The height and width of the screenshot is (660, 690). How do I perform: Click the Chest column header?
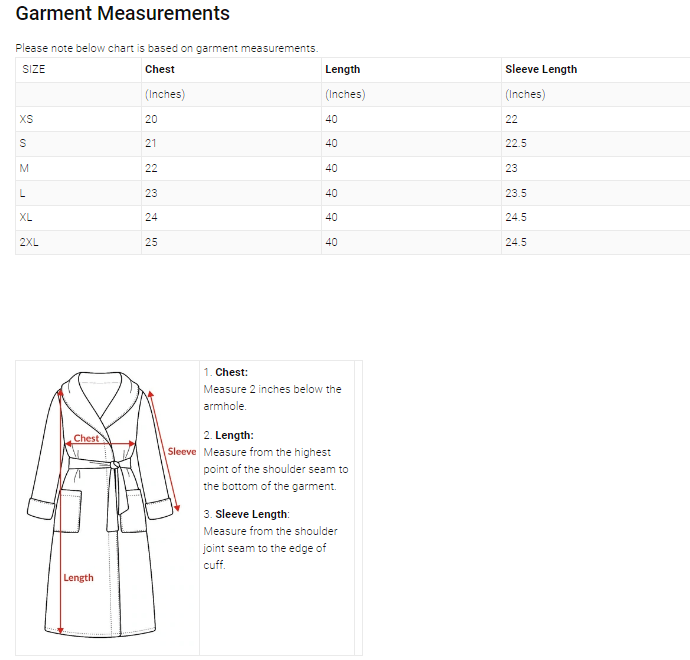click(x=160, y=70)
